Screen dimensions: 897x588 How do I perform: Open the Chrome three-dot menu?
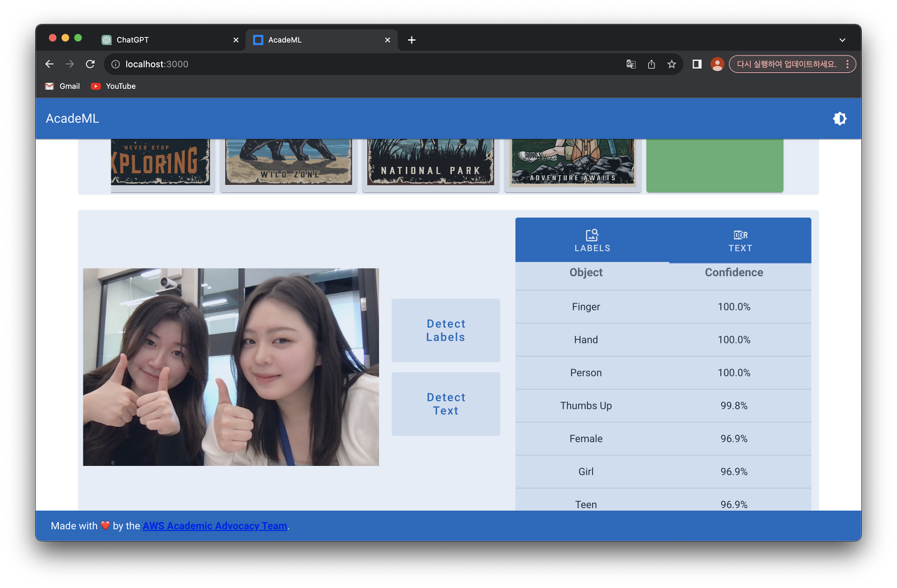pos(847,64)
